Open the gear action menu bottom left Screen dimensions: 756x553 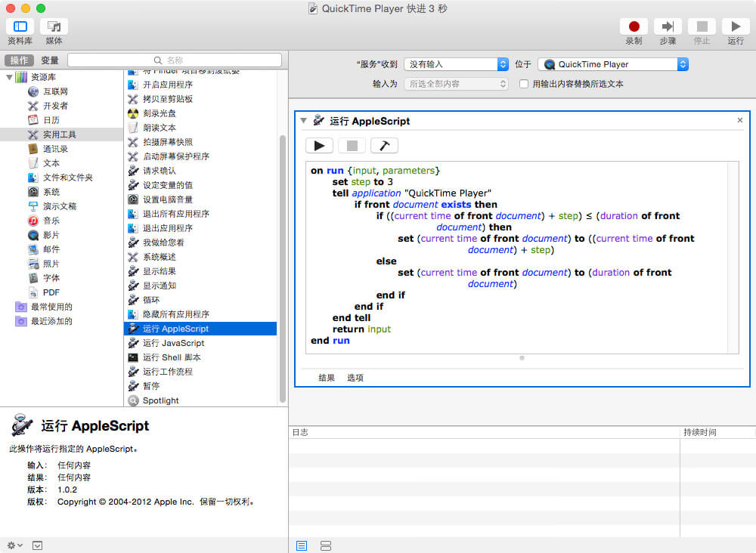tap(12, 545)
